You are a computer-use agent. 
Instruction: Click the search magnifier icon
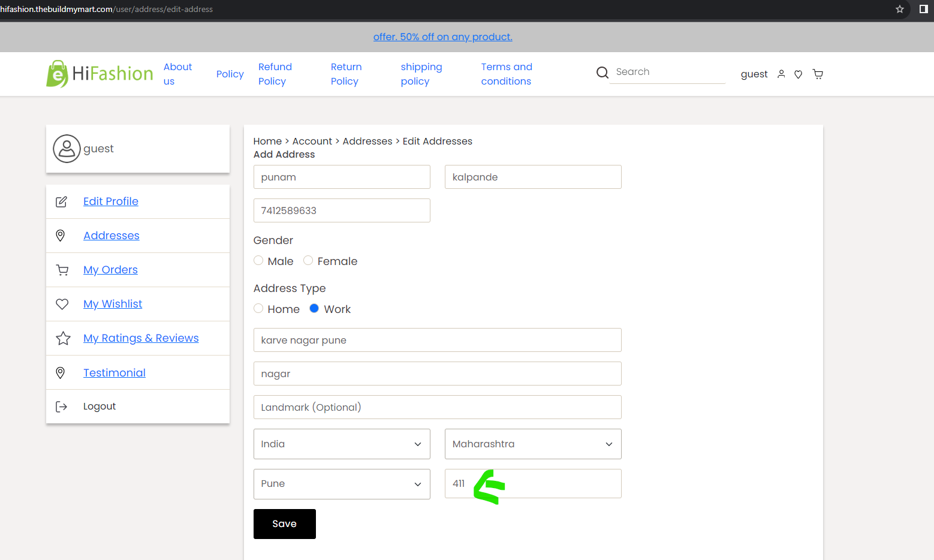point(602,73)
